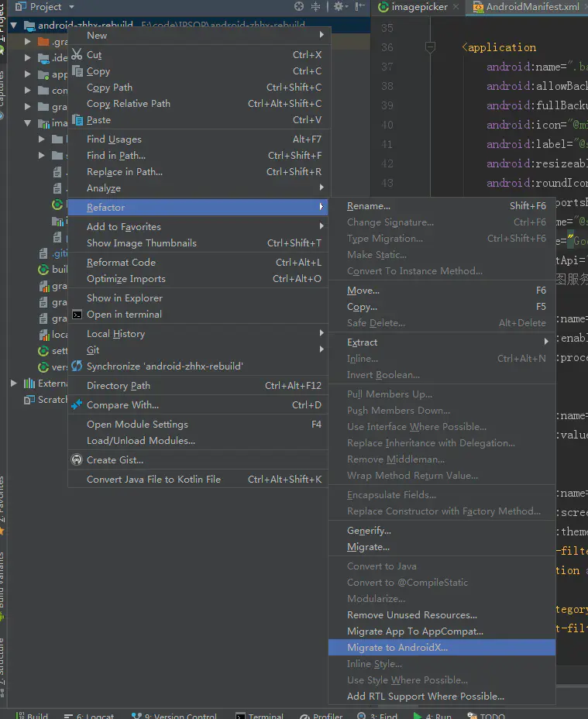
Task: Open the Extract submenu
Action: tap(442, 342)
